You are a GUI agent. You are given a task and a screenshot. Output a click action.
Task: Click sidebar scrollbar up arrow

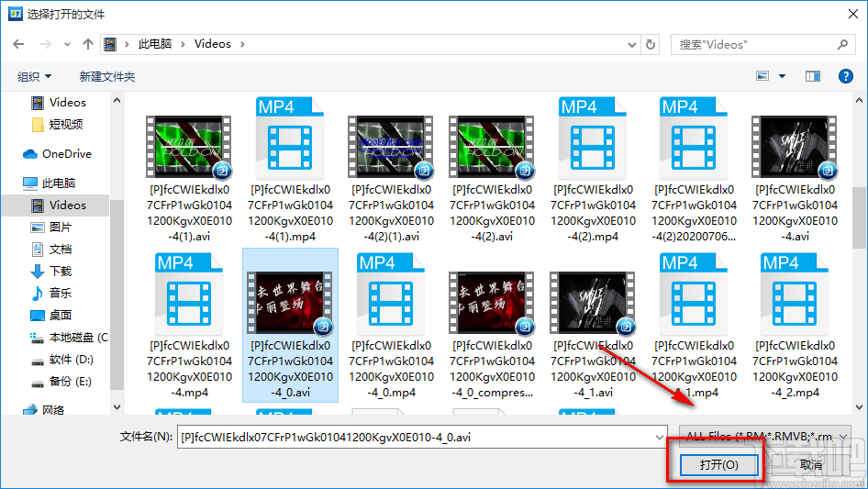[117, 100]
